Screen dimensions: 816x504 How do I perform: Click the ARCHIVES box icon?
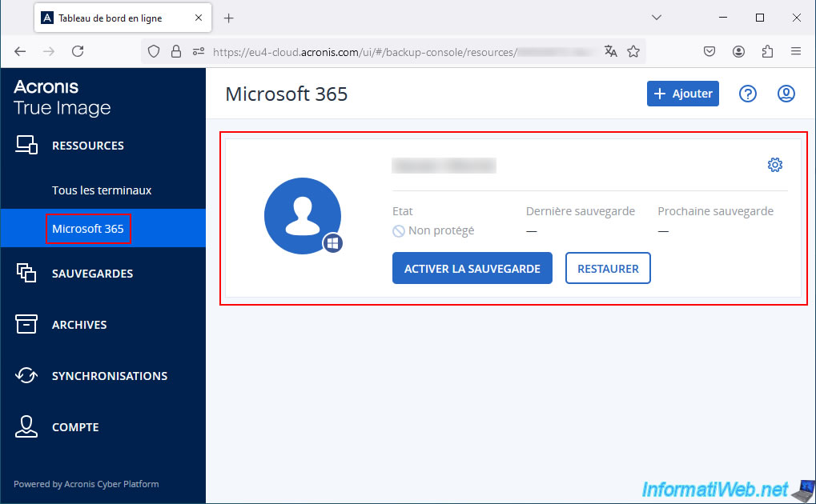pos(26,324)
